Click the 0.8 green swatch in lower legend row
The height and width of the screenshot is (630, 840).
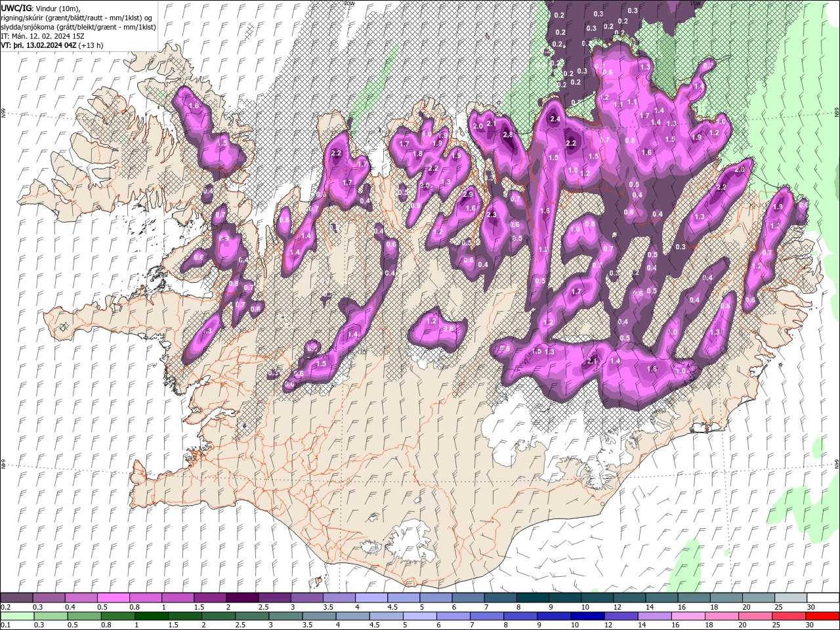coord(117,616)
